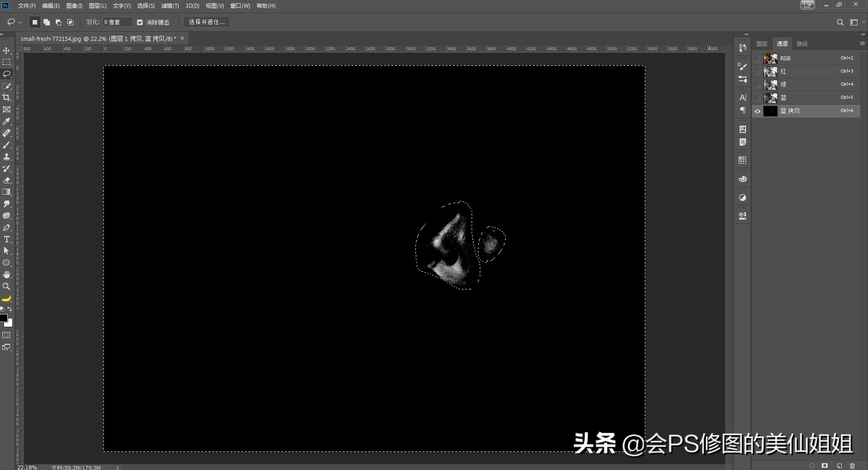The width and height of the screenshot is (868, 470).
Task: Toggle the 消除锯齿 checkbox
Action: [139, 22]
